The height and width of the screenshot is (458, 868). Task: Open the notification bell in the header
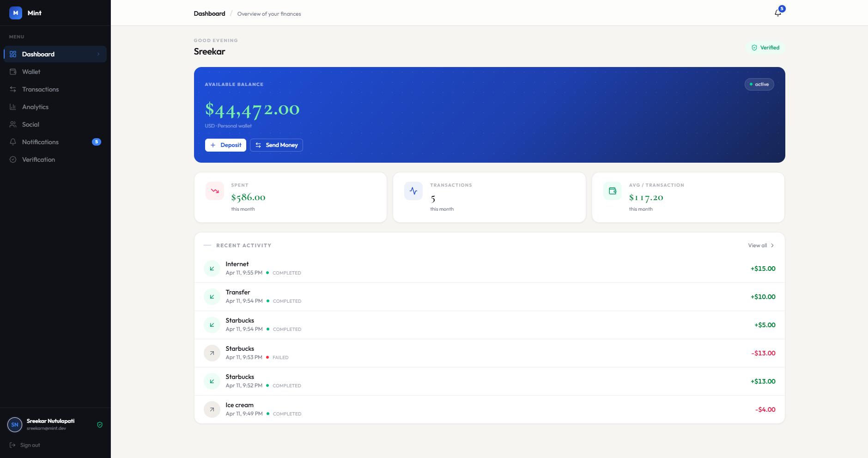click(x=778, y=13)
